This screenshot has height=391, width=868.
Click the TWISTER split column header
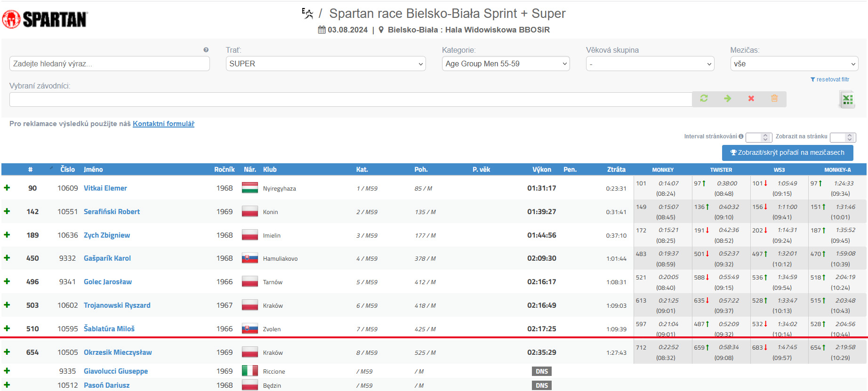[721, 170]
